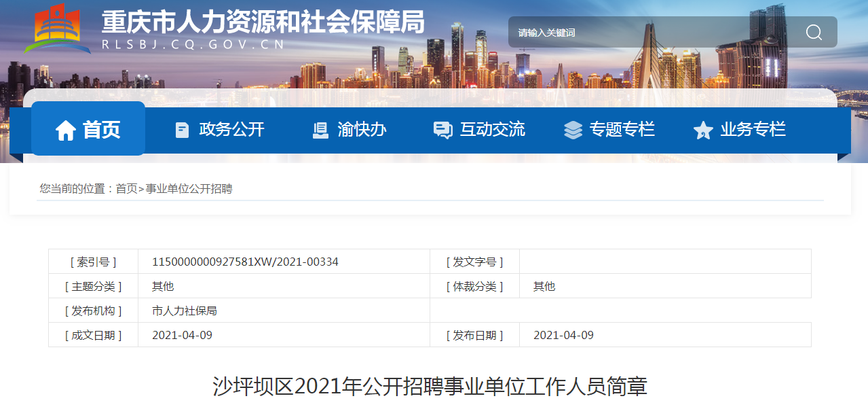Open the 首页 navigation tab
868x407 pixels.
pos(88,128)
